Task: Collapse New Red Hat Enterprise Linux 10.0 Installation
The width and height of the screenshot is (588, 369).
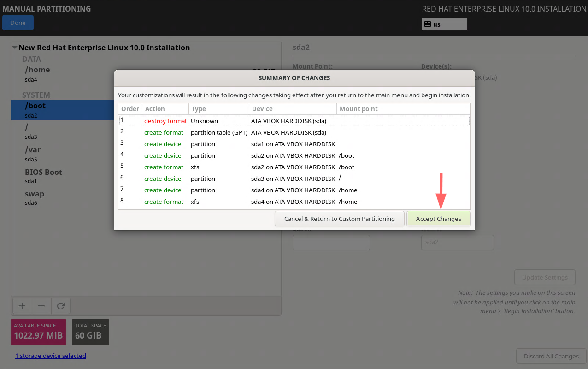Action: click(15, 48)
